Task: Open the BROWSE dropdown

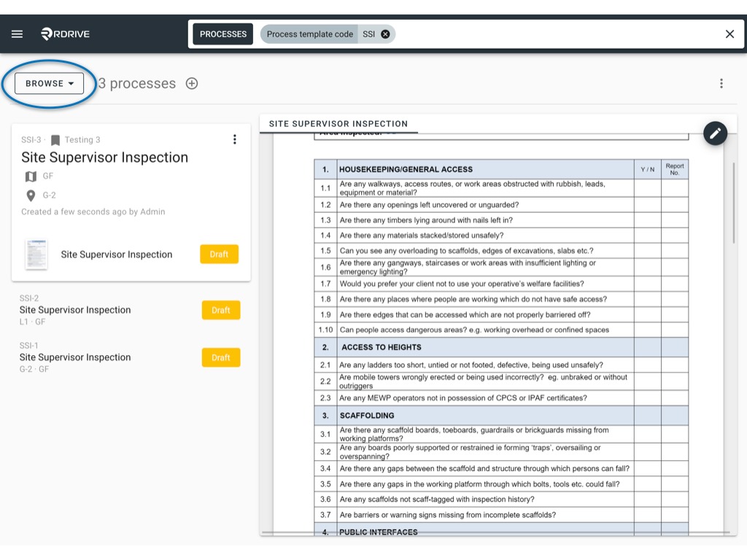Action: tap(49, 83)
